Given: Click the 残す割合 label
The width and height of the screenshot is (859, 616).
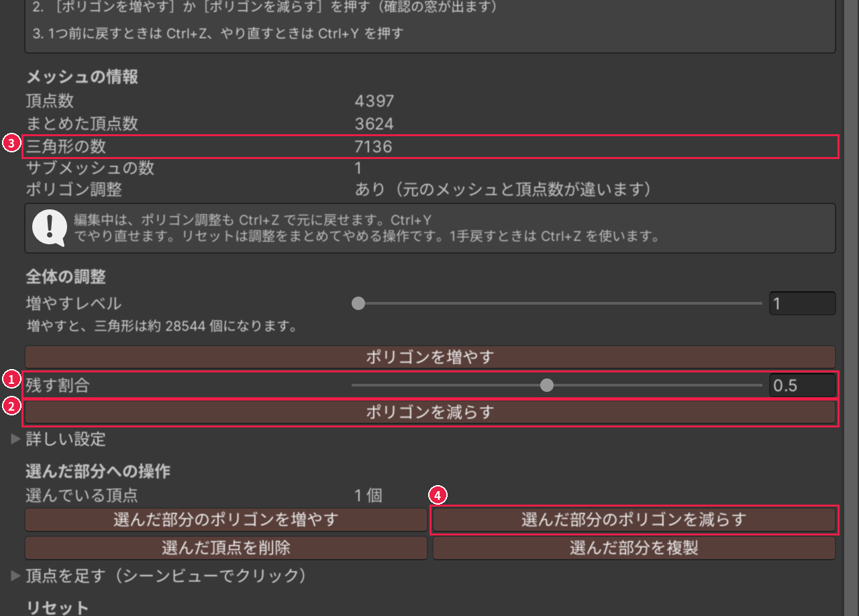Looking at the screenshot, I should coord(58,385).
